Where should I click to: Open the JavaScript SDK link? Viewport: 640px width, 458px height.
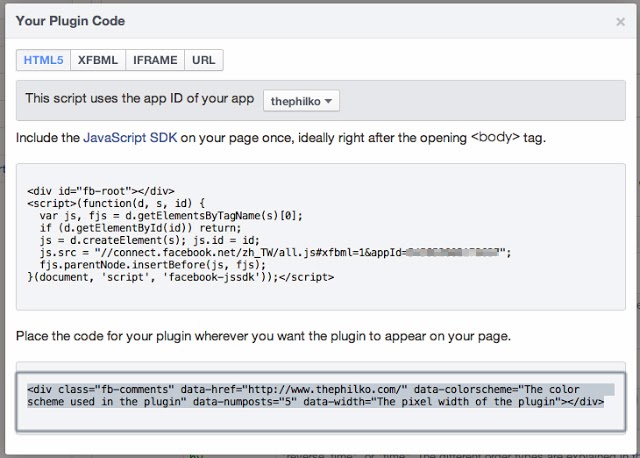click(x=130, y=138)
